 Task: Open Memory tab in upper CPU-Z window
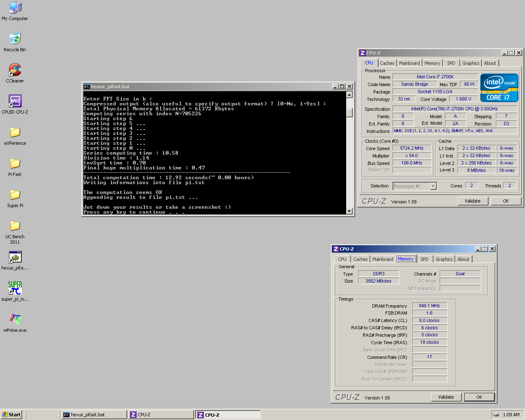432,63
